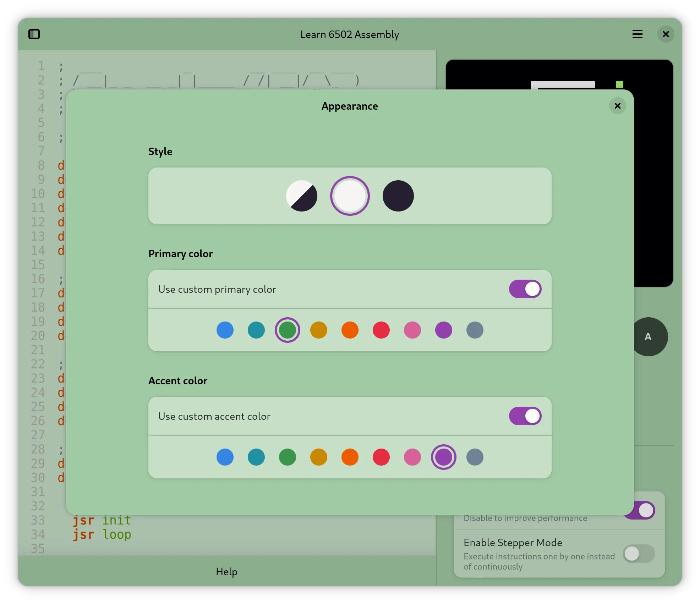Disable the custom primary color switch
700x604 pixels.
(525, 289)
